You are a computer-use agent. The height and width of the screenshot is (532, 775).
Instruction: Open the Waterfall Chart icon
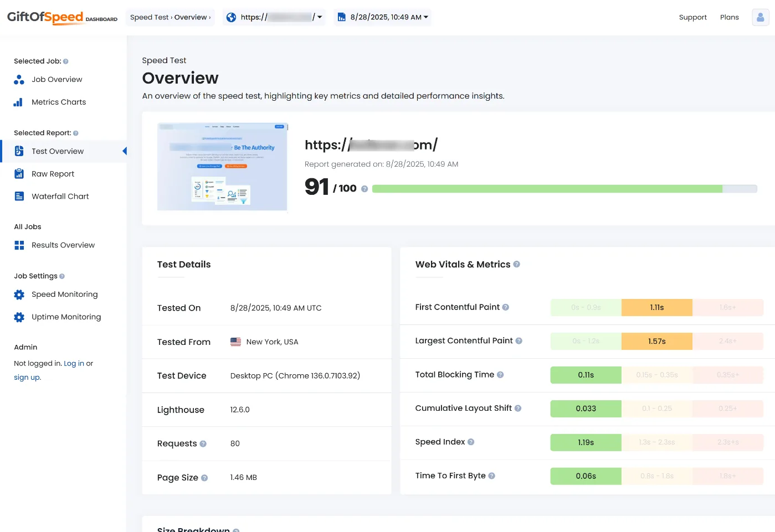tap(19, 197)
